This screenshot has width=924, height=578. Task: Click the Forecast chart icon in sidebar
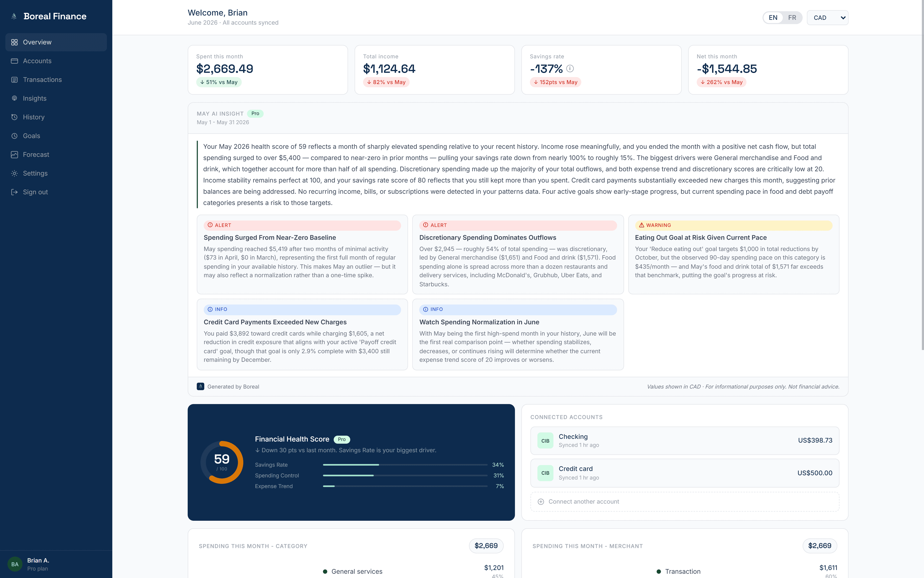point(14,154)
